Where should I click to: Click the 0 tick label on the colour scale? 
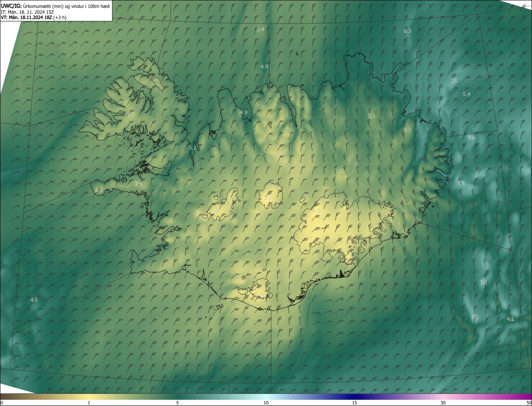click(2, 403)
